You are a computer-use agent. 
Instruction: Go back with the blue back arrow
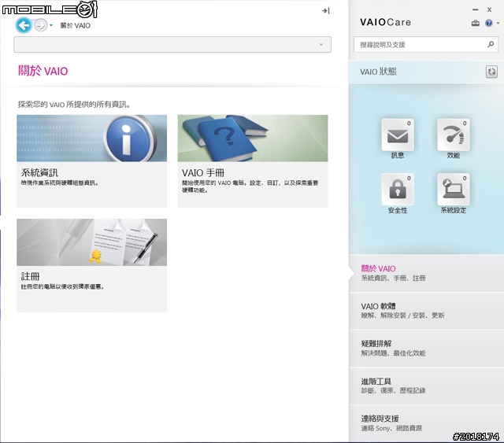pyautogui.click(x=24, y=25)
